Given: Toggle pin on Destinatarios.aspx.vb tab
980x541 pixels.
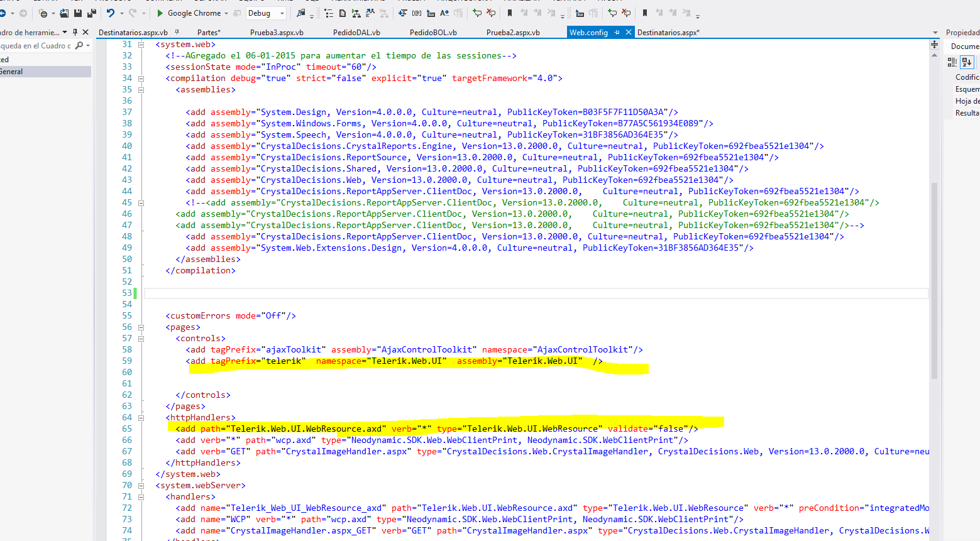Looking at the screenshot, I should [x=177, y=32].
